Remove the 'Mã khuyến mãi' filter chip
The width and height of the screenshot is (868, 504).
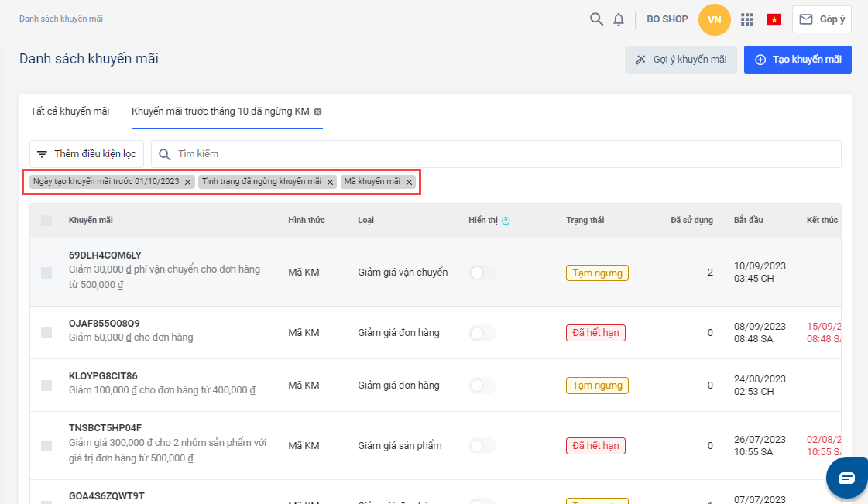point(409,182)
